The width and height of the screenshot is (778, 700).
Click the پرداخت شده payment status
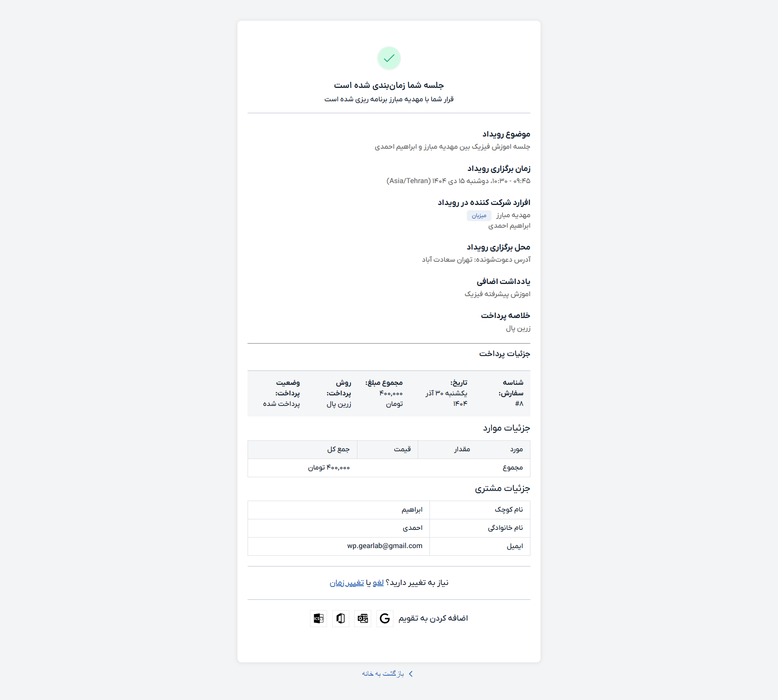281,403
